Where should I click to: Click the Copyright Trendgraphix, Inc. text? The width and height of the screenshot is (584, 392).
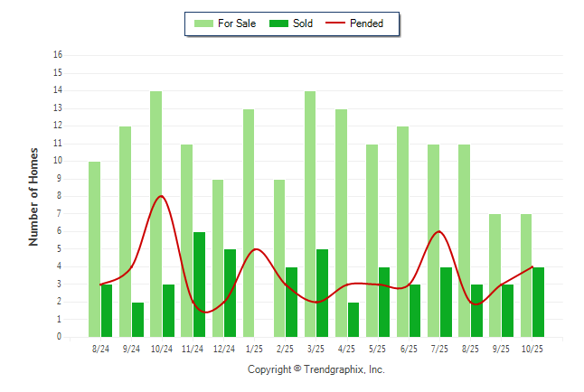coord(316,369)
